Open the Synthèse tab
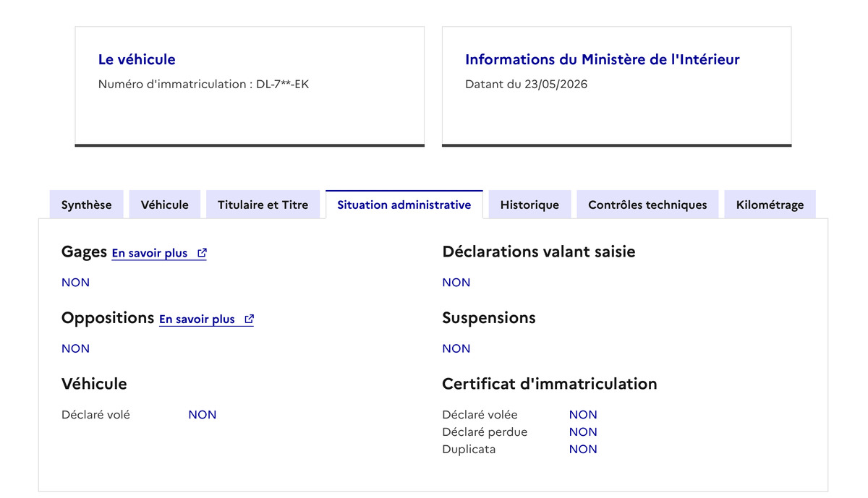The height and width of the screenshot is (498, 868). 87,205
